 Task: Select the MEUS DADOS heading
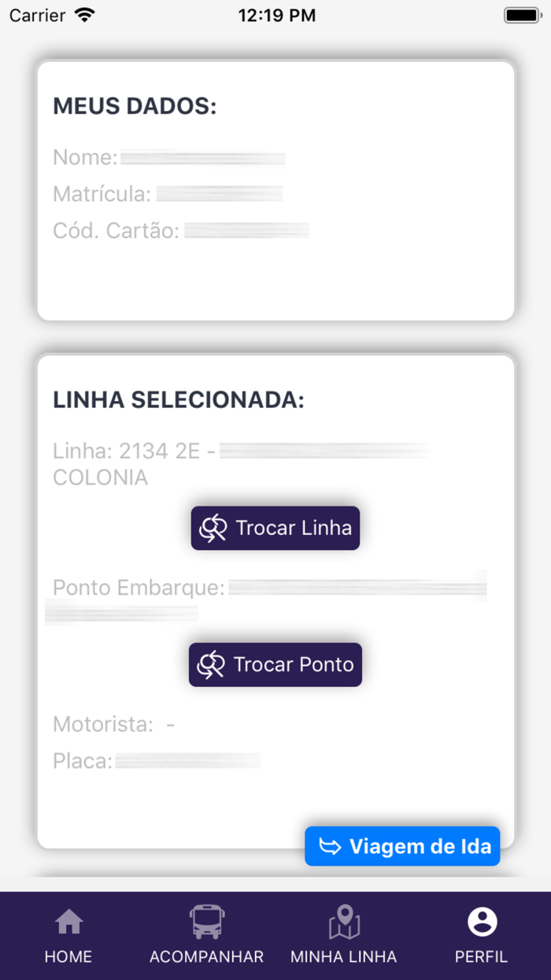tap(135, 106)
